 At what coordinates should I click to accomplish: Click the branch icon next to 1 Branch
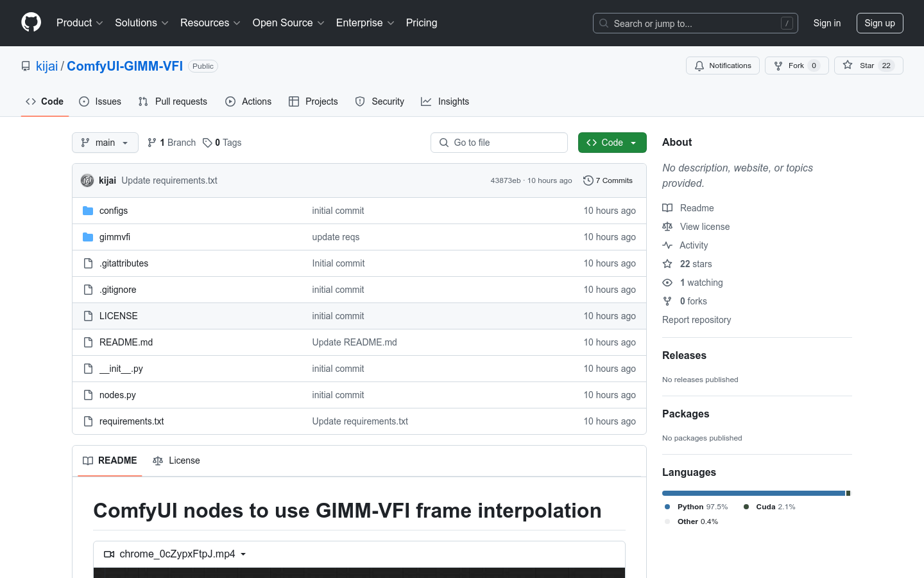(x=152, y=143)
